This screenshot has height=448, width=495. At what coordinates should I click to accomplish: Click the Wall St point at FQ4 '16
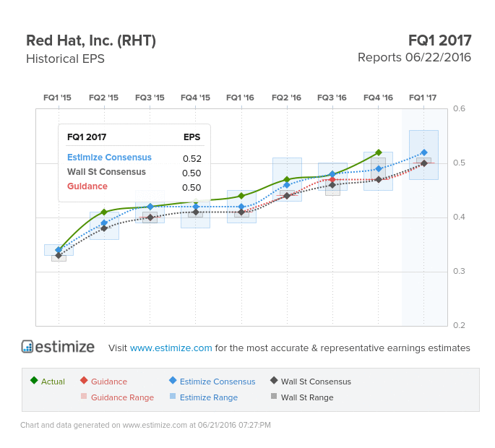pos(379,180)
